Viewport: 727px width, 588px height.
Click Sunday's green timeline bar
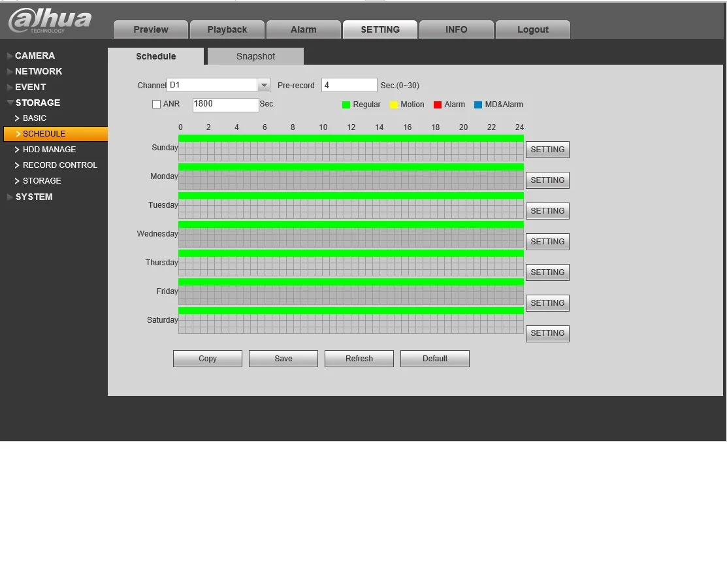pos(351,139)
